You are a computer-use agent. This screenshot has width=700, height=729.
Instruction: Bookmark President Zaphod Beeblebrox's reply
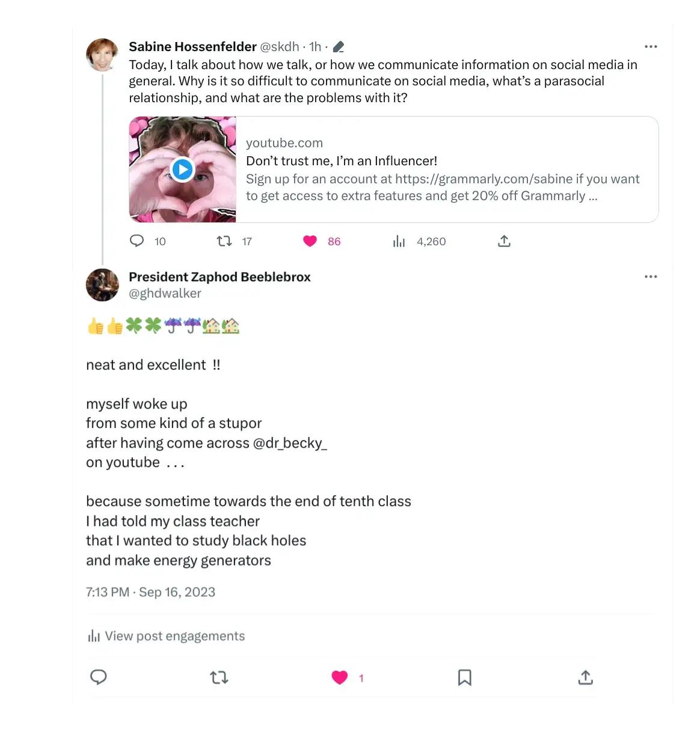[x=464, y=678]
